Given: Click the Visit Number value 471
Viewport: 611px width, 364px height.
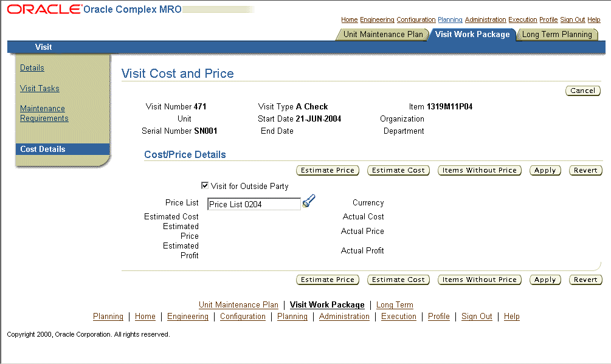Looking at the screenshot, I should 200,107.
